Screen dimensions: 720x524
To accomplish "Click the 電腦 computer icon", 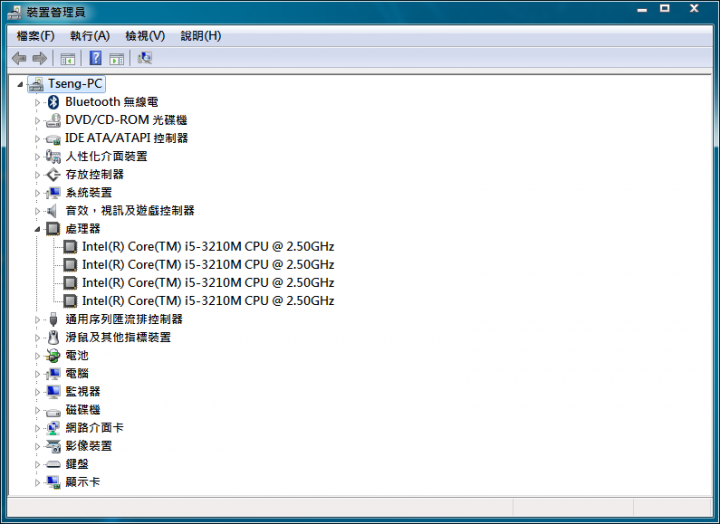I will 53,374.
